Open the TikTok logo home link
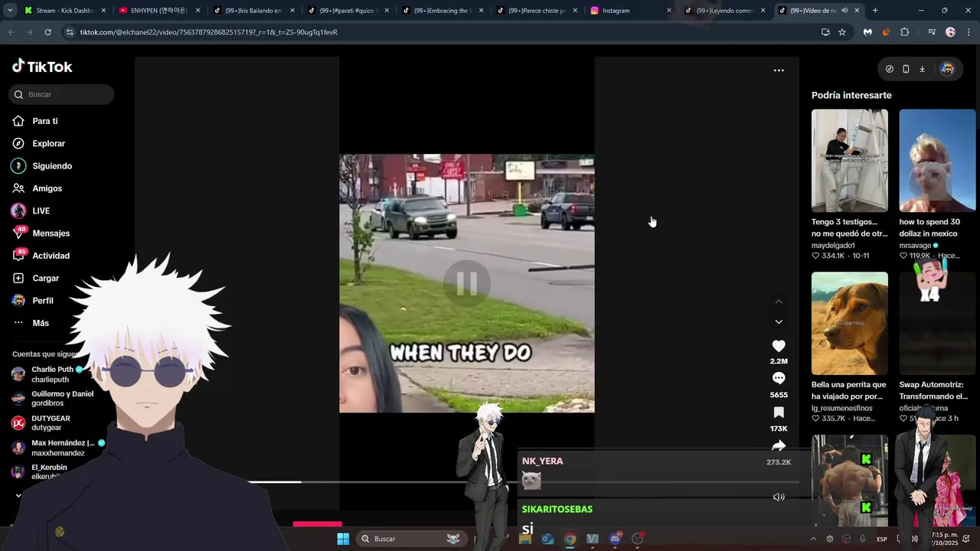The image size is (980, 551). [x=42, y=67]
